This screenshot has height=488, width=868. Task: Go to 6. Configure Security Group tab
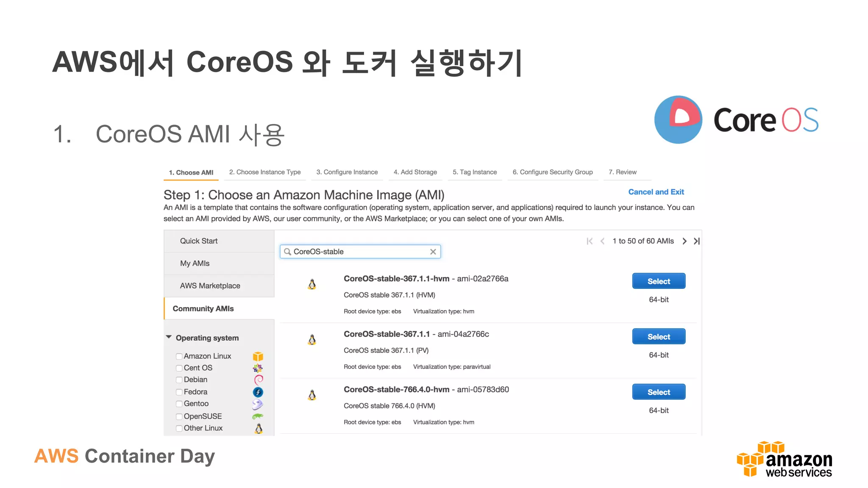click(553, 172)
